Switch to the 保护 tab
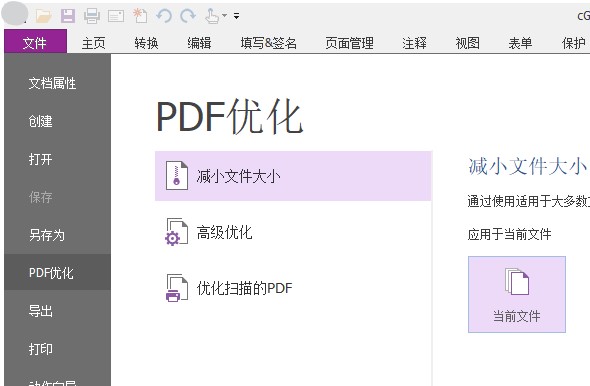Image resolution: width=590 pixels, height=386 pixels. (573, 43)
